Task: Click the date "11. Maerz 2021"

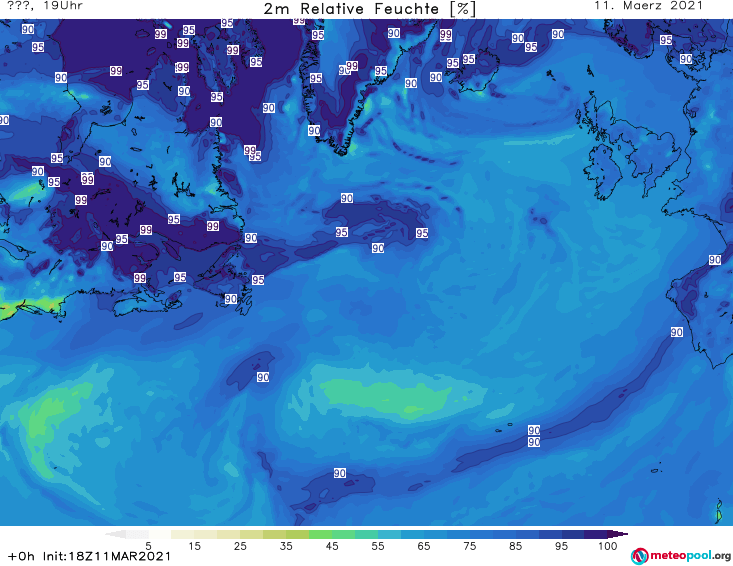Action: [648, 6]
